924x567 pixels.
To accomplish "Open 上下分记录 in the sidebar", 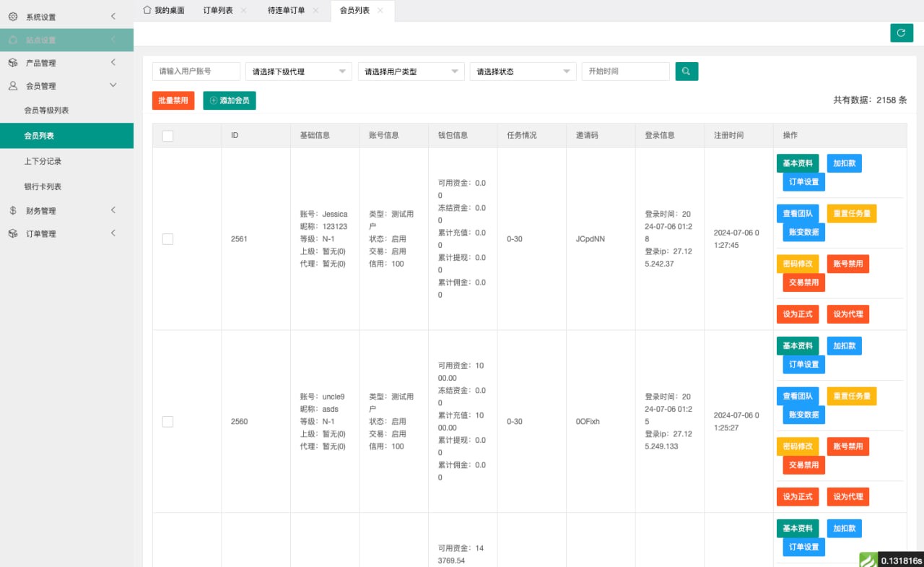I will click(66, 161).
